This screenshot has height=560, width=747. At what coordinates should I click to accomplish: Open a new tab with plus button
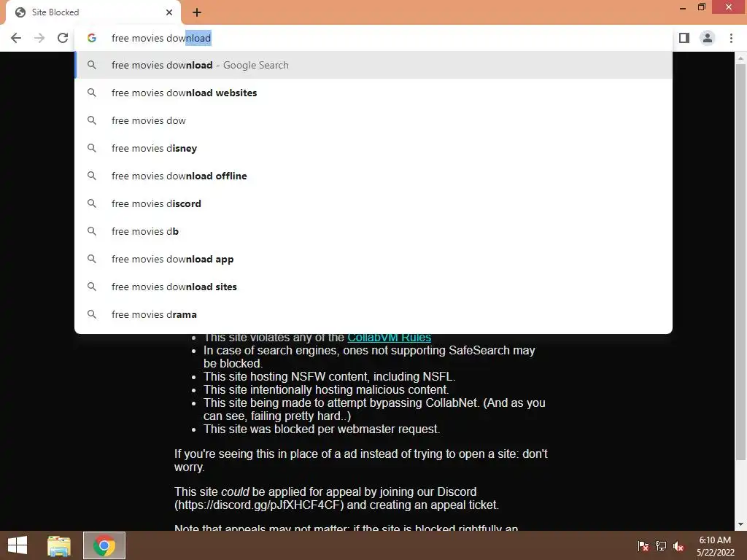(x=197, y=12)
